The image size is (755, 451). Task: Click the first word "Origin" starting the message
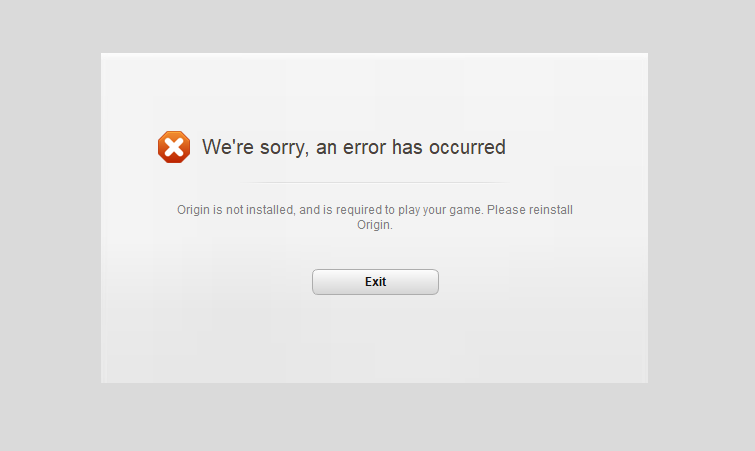(x=193, y=210)
